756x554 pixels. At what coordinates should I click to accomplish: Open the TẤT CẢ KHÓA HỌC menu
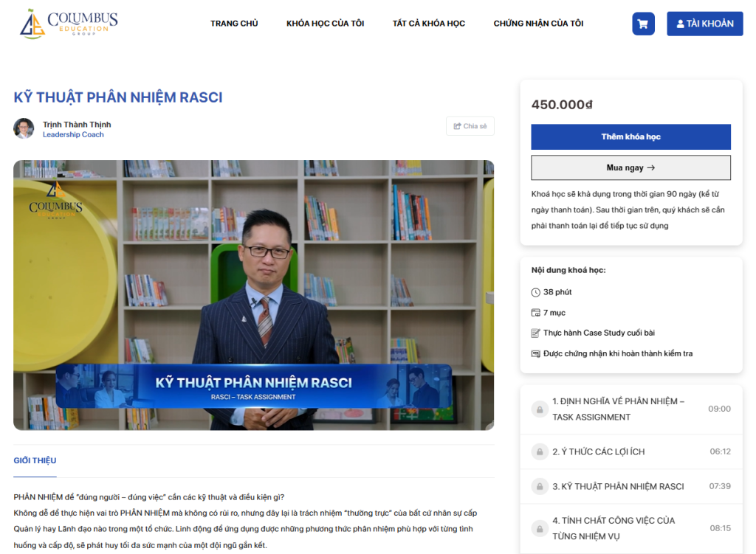[429, 23]
